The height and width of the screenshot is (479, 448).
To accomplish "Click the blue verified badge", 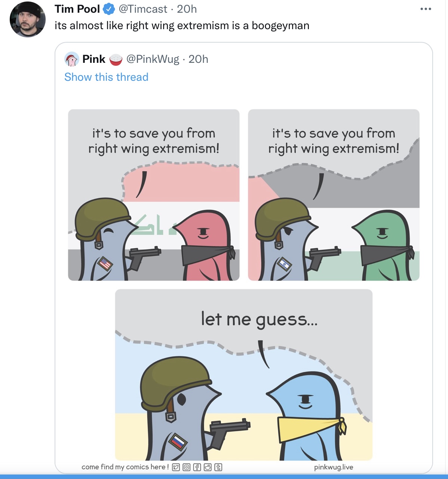I will [x=109, y=9].
